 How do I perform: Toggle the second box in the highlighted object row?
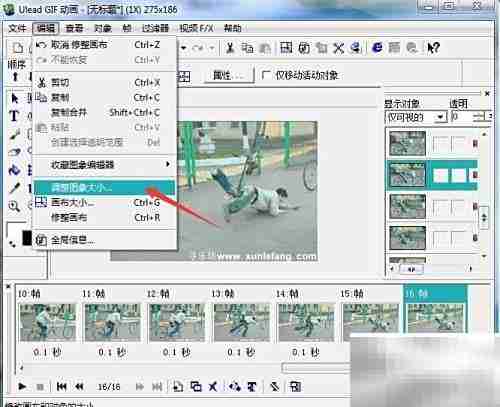458,175
